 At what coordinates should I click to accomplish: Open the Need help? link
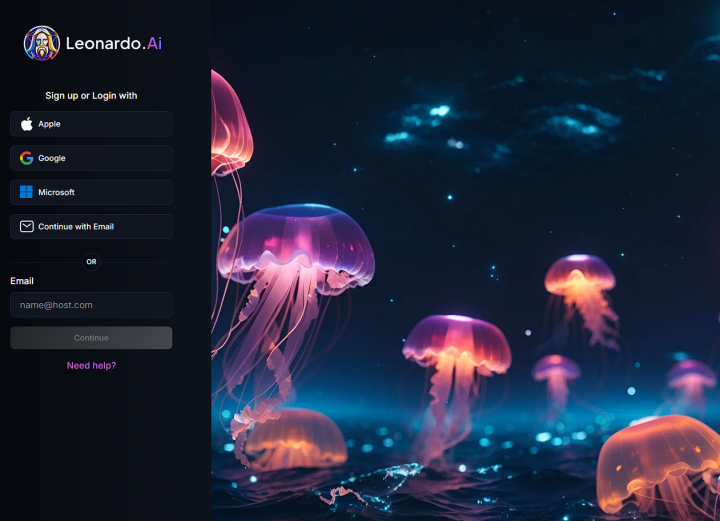[91, 365]
